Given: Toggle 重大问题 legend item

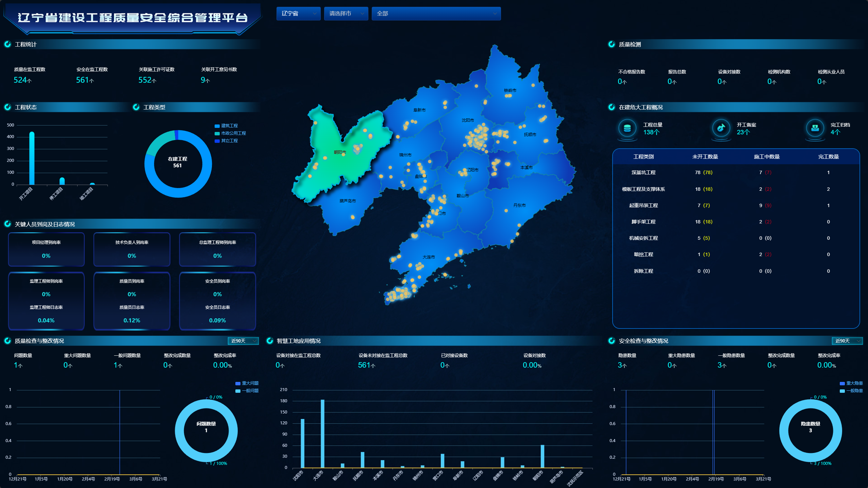Looking at the screenshot, I should 247,383.
